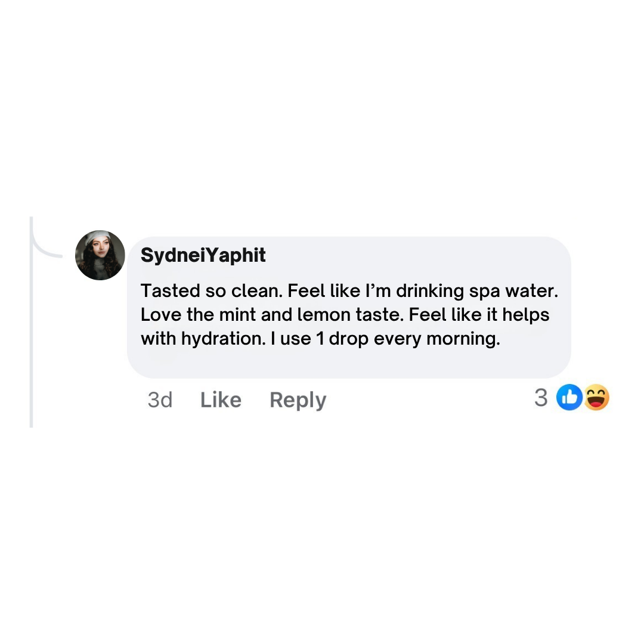Like SydneiYaphit's comment
The height and width of the screenshot is (644, 644).
[x=221, y=400]
